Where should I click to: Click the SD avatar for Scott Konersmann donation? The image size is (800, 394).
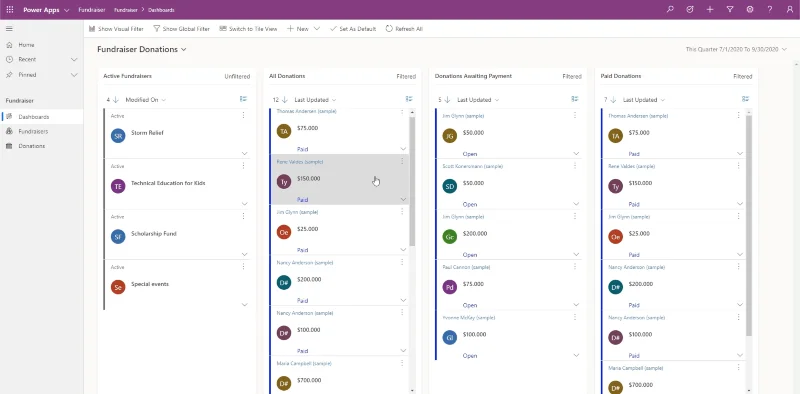(x=449, y=186)
